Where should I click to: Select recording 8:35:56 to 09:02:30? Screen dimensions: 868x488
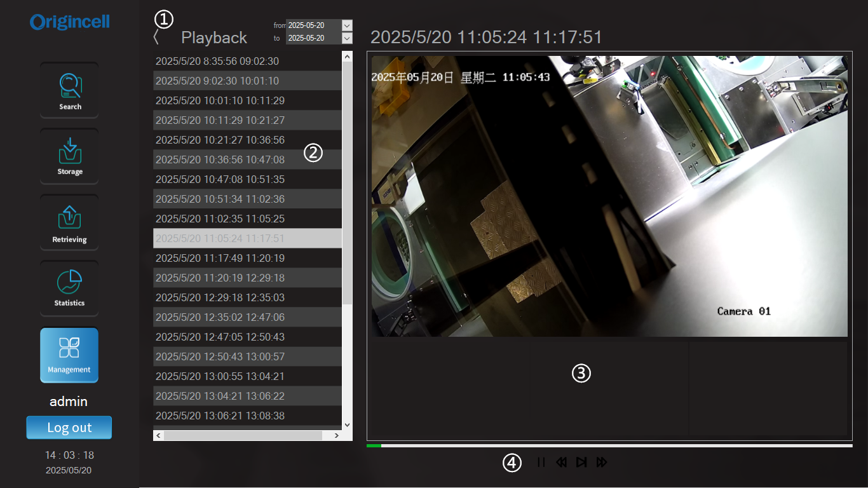217,62
